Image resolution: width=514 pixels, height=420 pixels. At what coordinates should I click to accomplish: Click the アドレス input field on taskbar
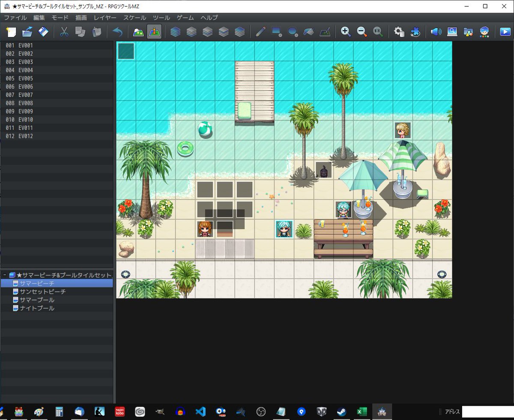click(487, 412)
